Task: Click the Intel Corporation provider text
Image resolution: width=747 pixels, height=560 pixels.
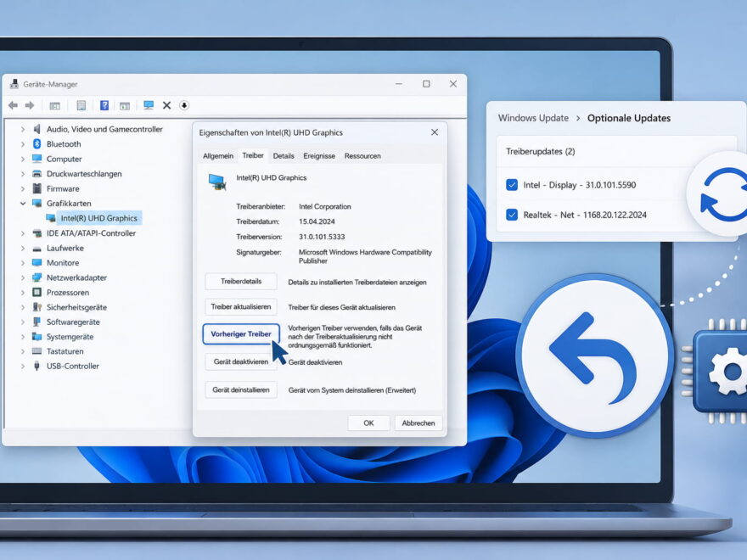Action: 325,207
